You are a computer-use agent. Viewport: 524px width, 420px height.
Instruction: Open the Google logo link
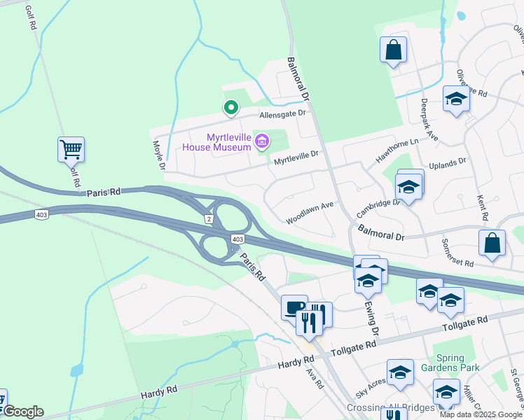tap(23, 412)
